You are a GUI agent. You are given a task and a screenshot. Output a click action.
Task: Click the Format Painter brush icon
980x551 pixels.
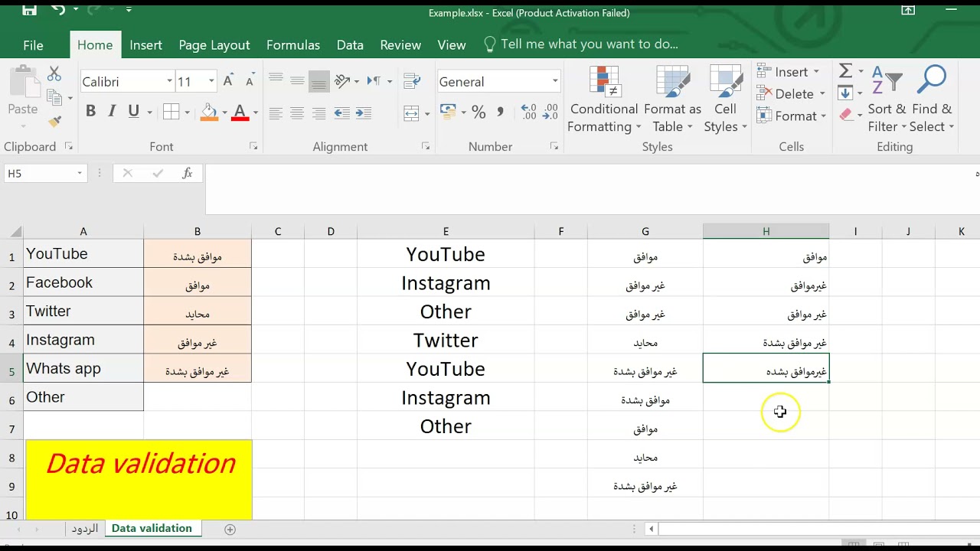coord(54,121)
